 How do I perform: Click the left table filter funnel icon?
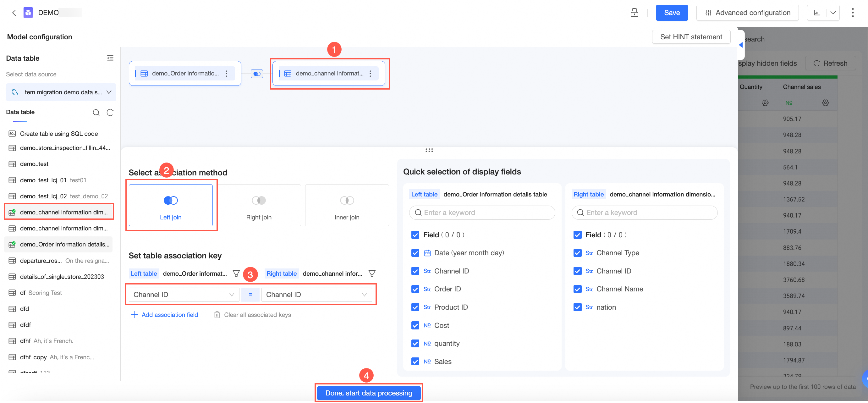coord(236,273)
